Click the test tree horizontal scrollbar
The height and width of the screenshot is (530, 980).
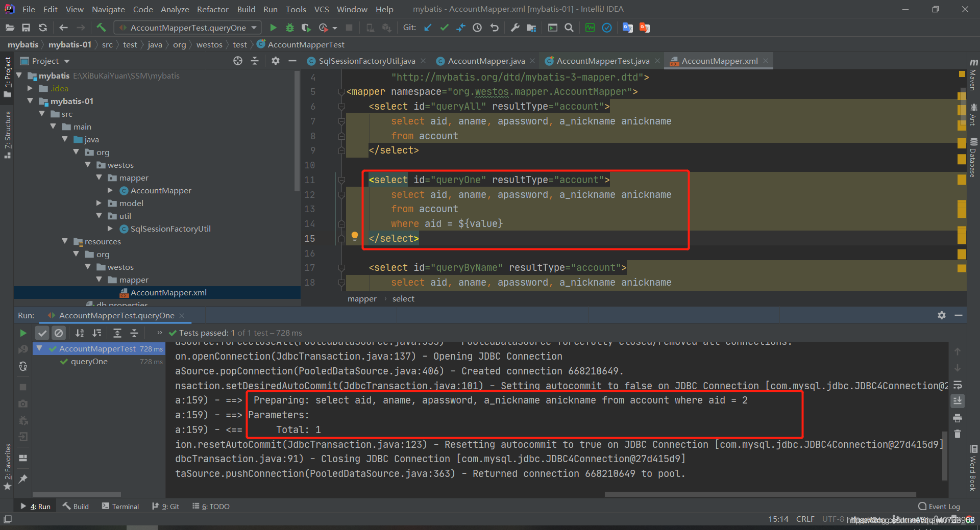point(77,494)
